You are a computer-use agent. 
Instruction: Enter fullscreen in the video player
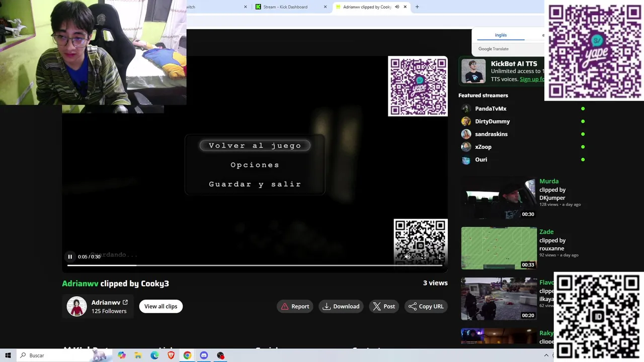coord(424,257)
